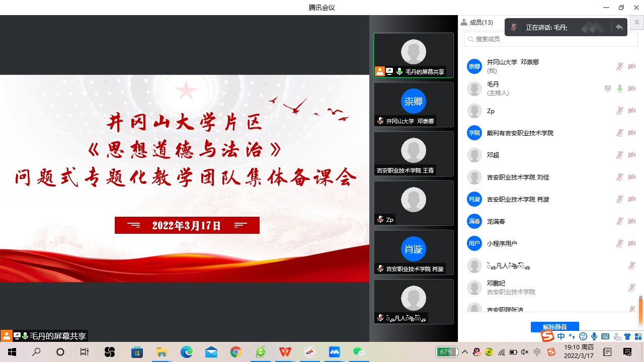Launch Google Chrome from the taskbar

pos(236,352)
